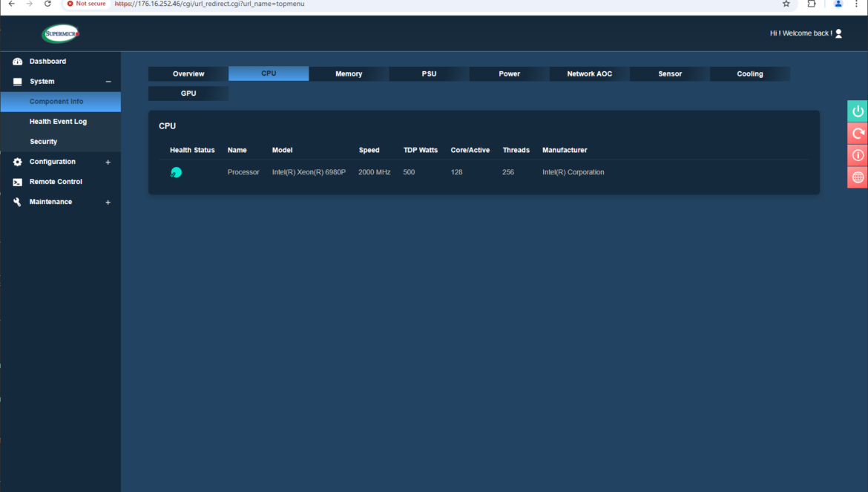Switch to the Cooling tab
Viewport: 868px width, 492px height.
click(750, 73)
